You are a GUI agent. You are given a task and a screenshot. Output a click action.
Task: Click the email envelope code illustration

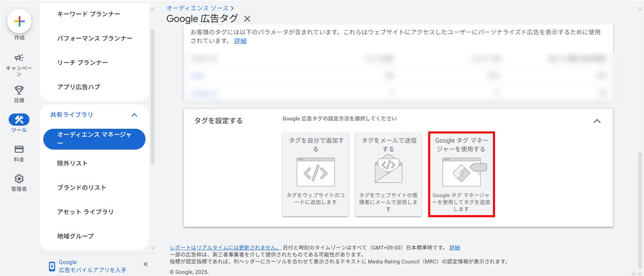[388, 168]
